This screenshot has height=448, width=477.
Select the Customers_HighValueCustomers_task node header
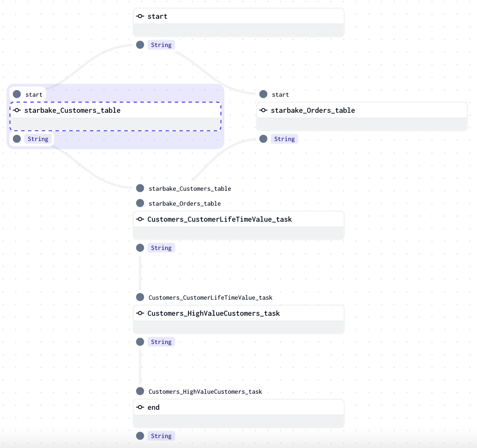tap(214, 313)
